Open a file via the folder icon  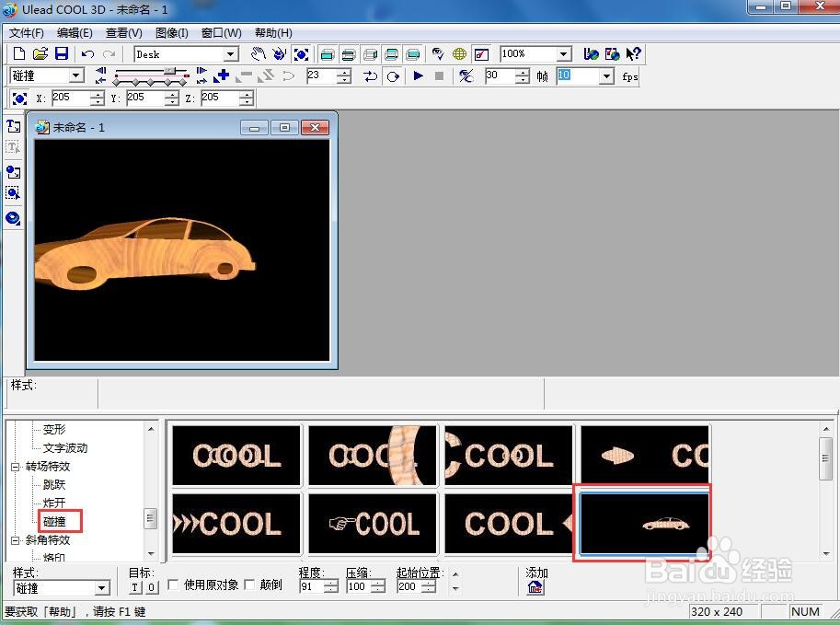[x=40, y=53]
